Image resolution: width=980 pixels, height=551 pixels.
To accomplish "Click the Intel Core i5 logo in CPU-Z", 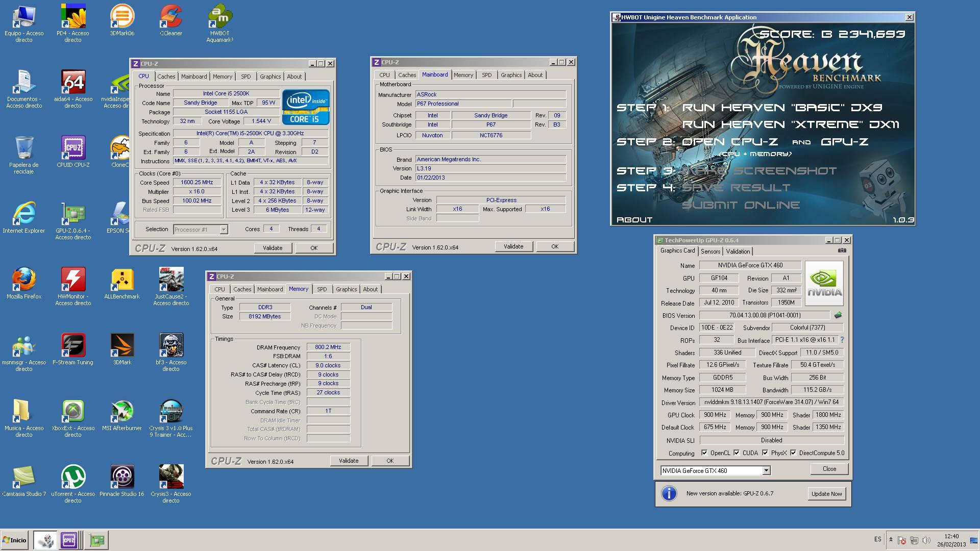I will pyautogui.click(x=306, y=107).
